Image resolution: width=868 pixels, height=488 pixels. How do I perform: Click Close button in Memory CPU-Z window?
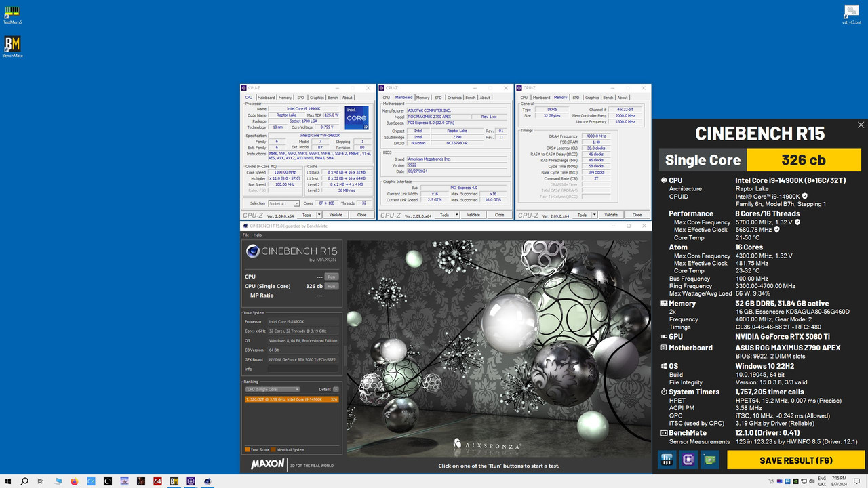click(x=637, y=215)
